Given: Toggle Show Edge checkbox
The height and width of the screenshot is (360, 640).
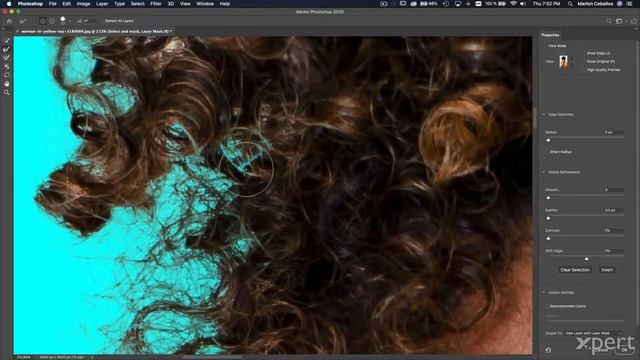Looking at the screenshot, I should [584, 53].
